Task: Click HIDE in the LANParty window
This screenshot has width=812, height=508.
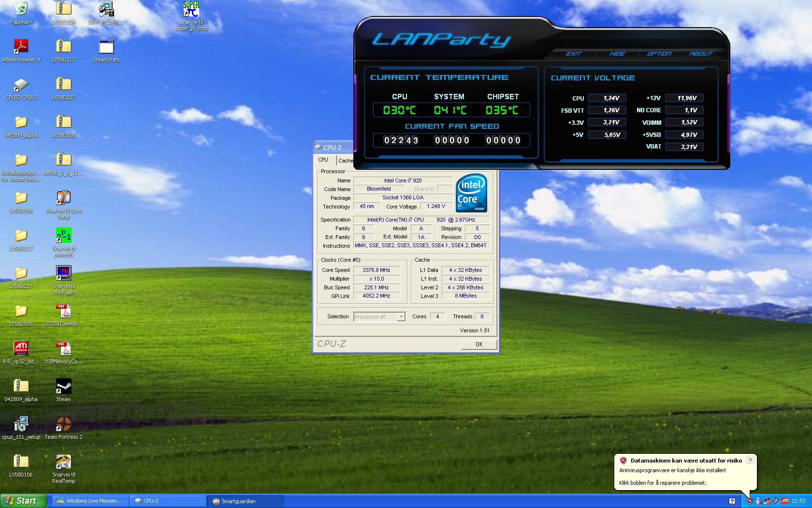Action: [617, 54]
